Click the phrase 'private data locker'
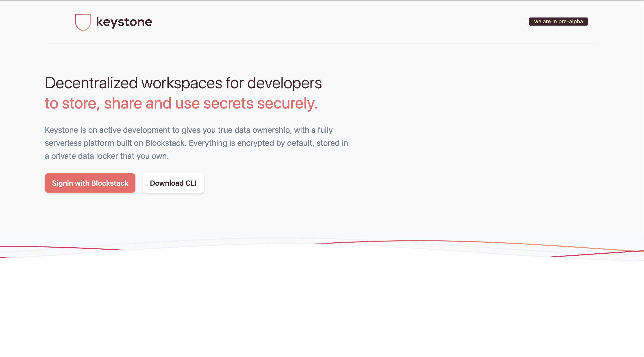This screenshot has height=357, width=644. tap(85, 156)
